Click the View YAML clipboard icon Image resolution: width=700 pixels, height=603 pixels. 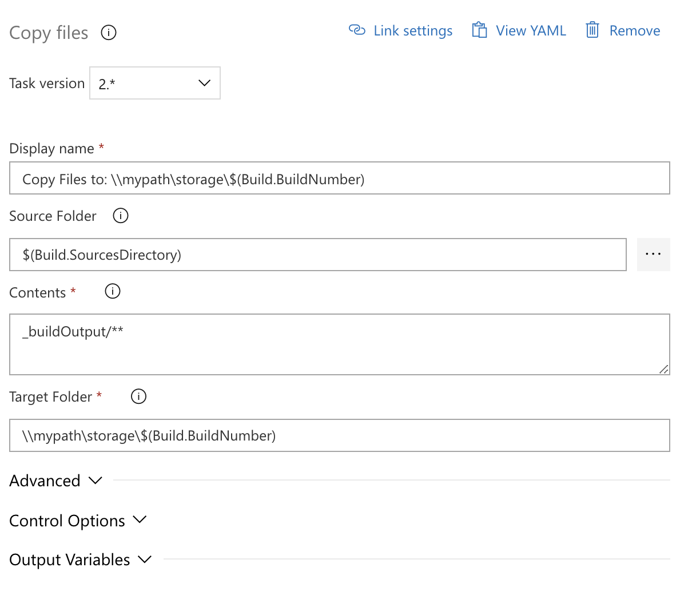(x=479, y=30)
